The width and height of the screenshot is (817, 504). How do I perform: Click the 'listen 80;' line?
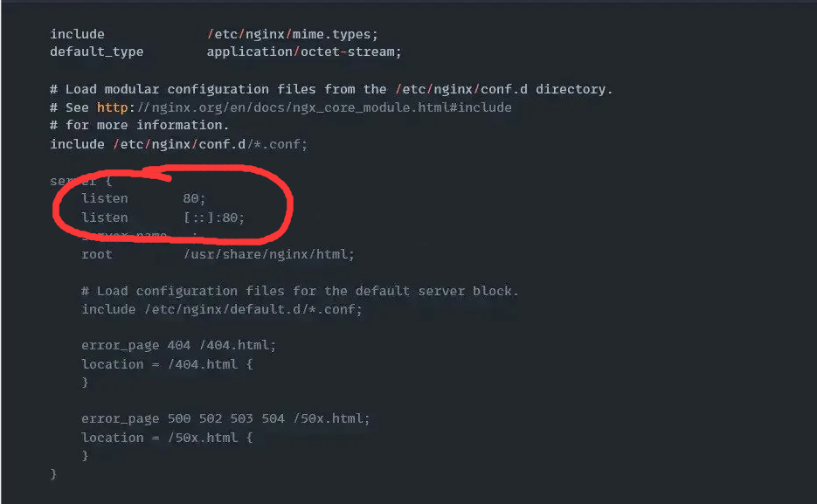point(144,199)
